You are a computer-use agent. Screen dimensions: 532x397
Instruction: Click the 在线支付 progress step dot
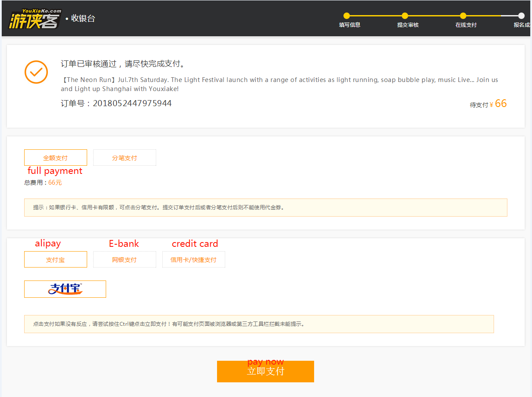463,16
